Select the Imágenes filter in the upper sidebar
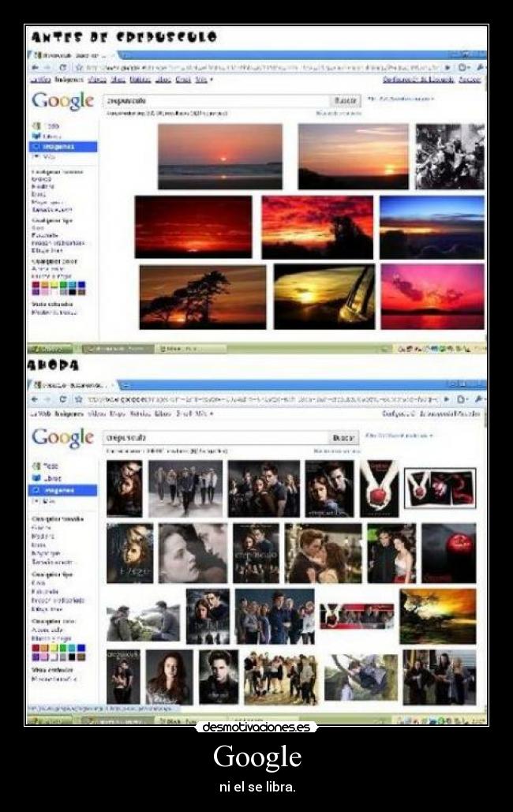 click(x=62, y=147)
